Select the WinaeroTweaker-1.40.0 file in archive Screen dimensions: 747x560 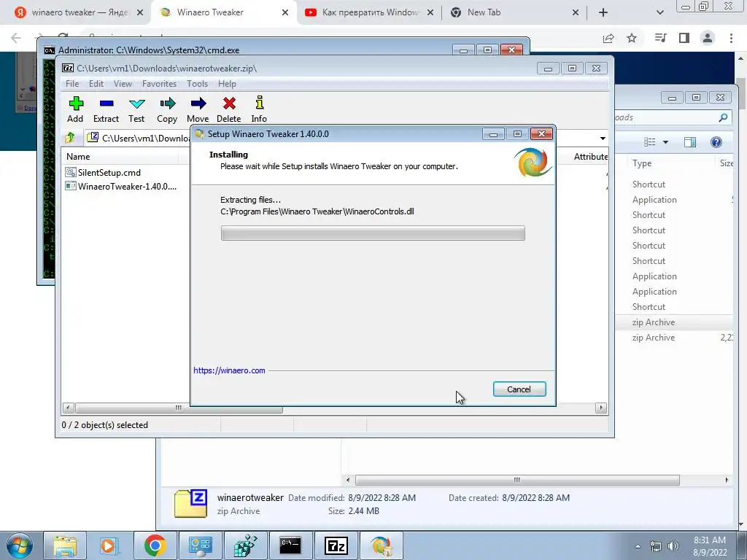(x=121, y=186)
